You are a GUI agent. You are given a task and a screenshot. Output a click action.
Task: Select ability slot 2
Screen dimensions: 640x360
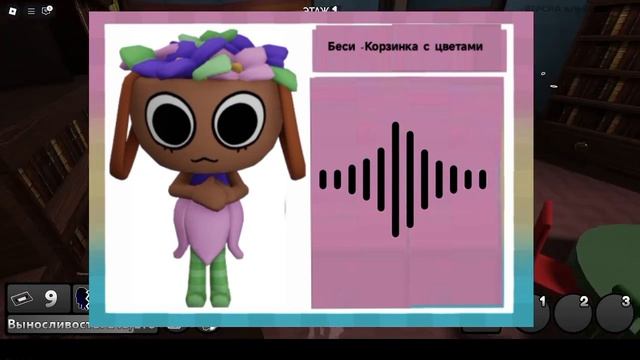point(573,313)
